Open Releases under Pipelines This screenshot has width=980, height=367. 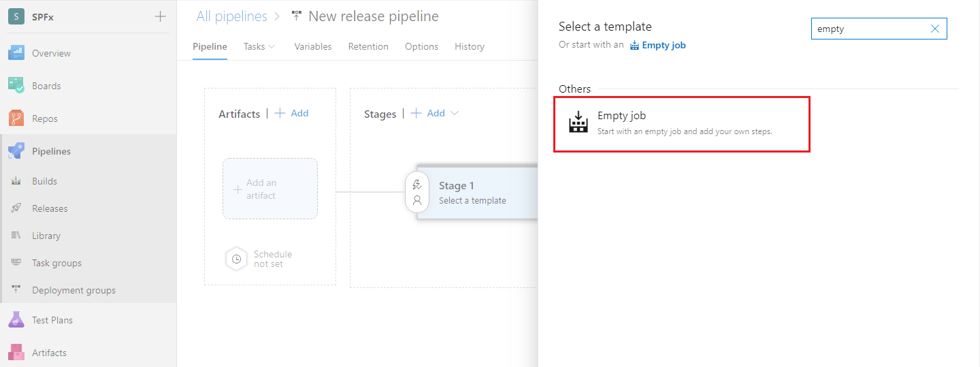point(50,208)
